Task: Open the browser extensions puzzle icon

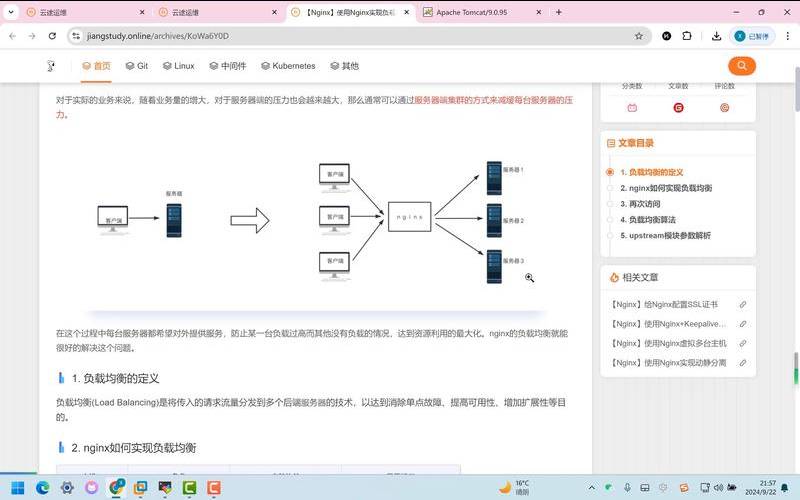Action: pos(687,36)
